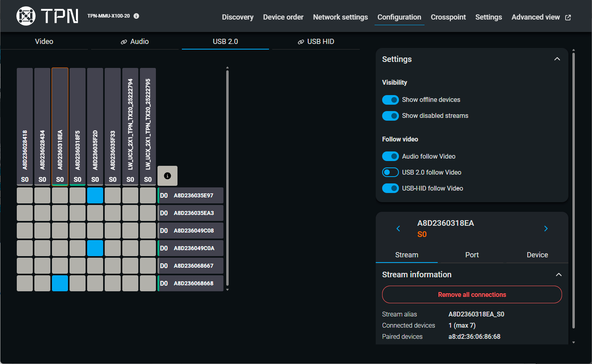Open device info icon next to TPN-MMU-X100-20
This screenshot has width=592, height=364.
(136, 16)
